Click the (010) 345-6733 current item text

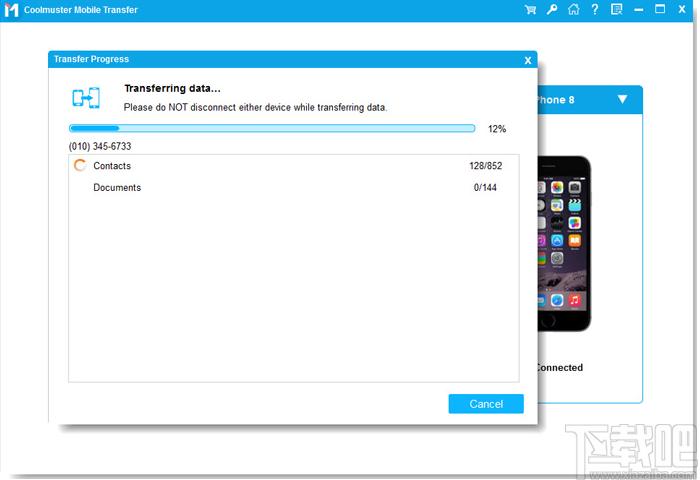coord(100,146)
